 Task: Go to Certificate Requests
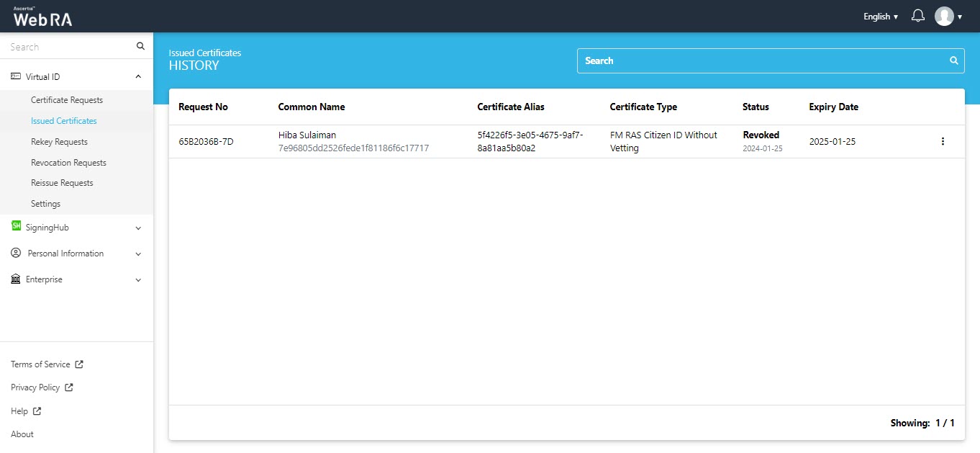pos(67,100)
